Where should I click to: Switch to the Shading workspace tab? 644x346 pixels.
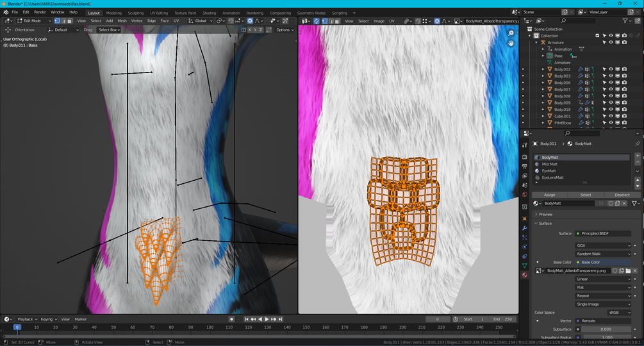(209, 13)
